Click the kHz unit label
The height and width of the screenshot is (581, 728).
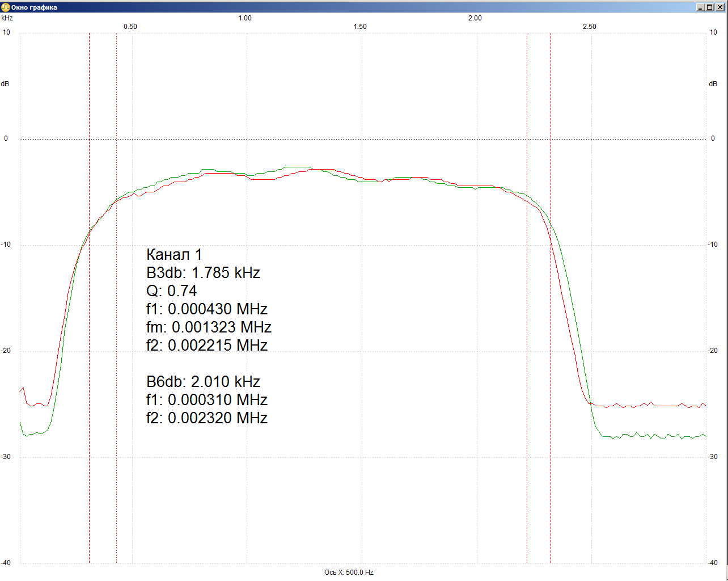coord(7,18)
